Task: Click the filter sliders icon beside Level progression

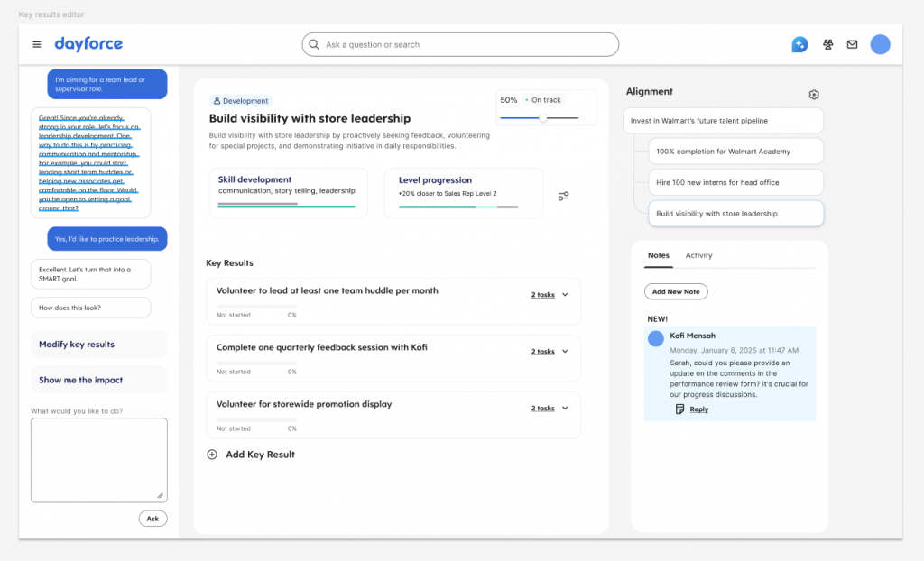Action: click(x=563, y=196)
